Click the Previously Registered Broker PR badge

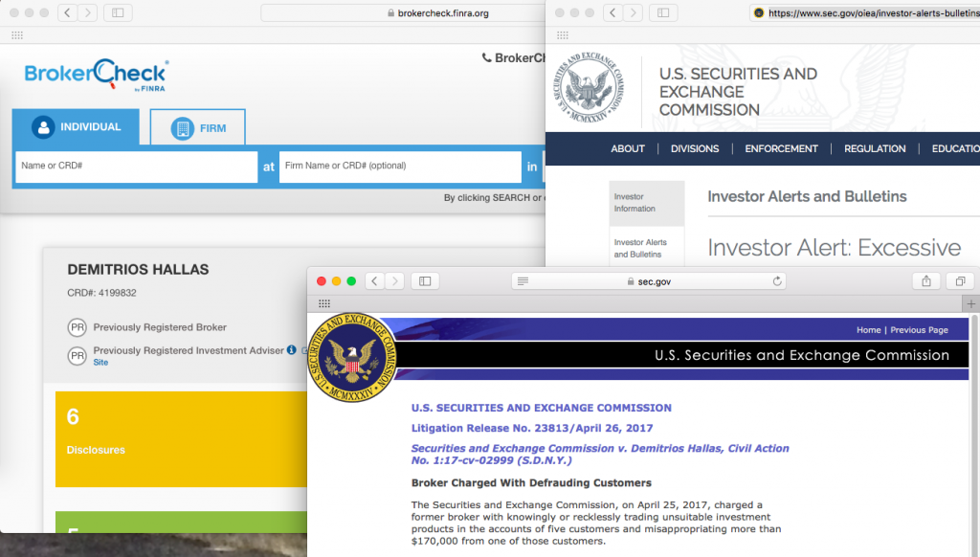click(x=77, y=327)
